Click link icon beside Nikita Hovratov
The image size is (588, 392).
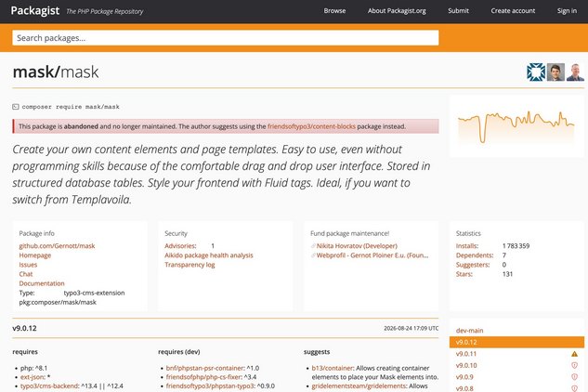[313, 246]
